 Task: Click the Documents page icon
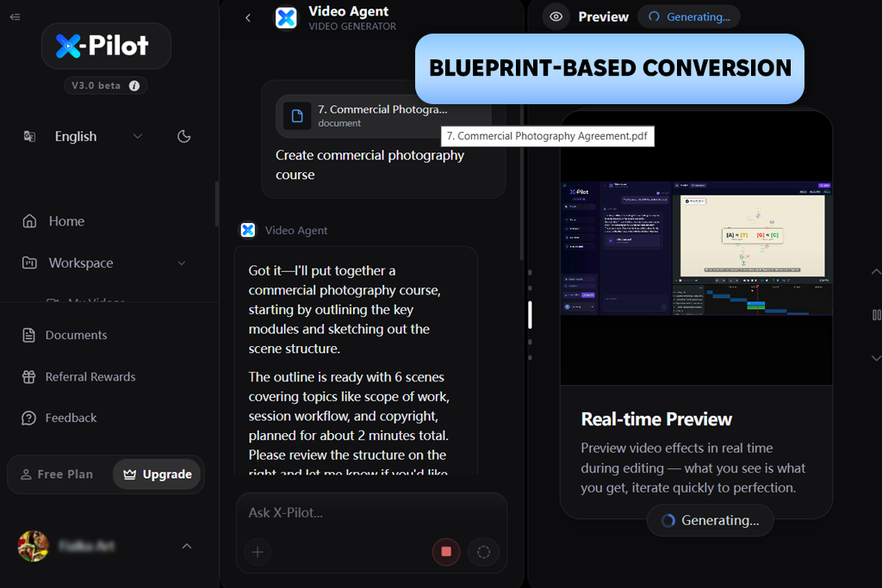28,335
